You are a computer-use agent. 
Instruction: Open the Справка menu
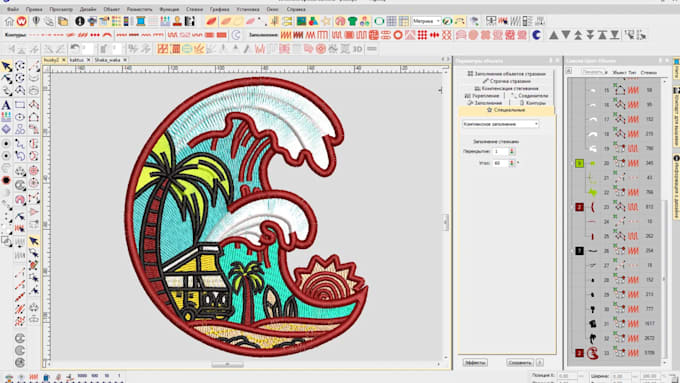[296, 9]
